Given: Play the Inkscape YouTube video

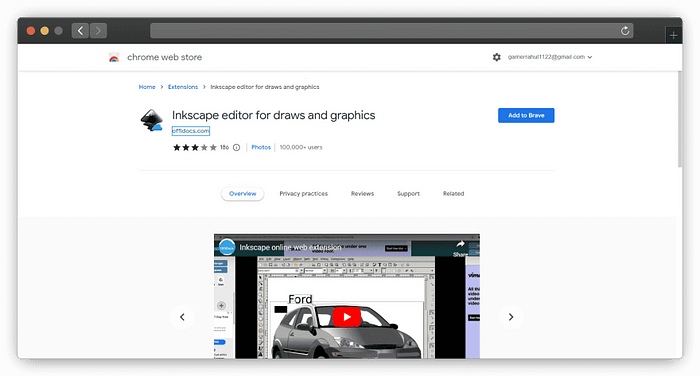Looking at the screenshot, I should [346, 317].
